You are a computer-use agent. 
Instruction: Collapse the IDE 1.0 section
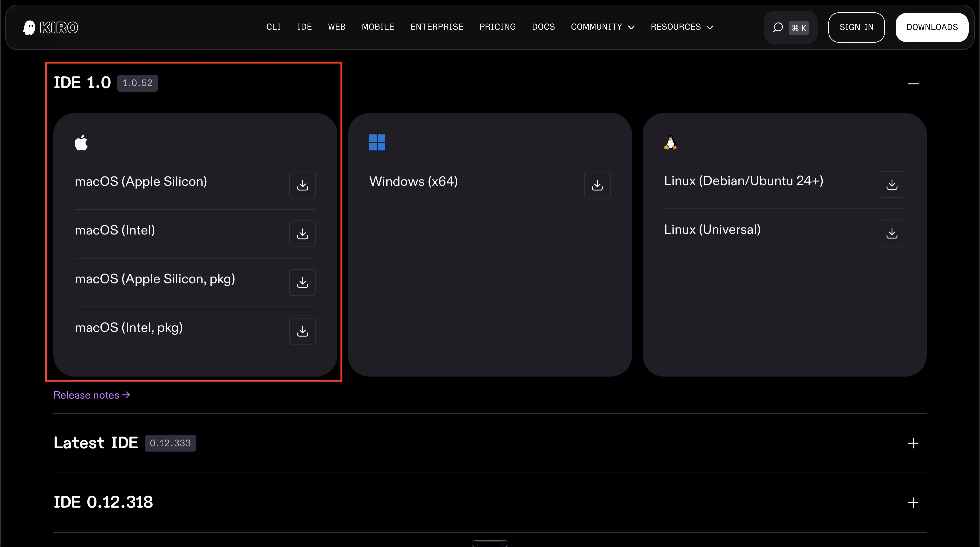pyautogui.click(x=913, y=83)
